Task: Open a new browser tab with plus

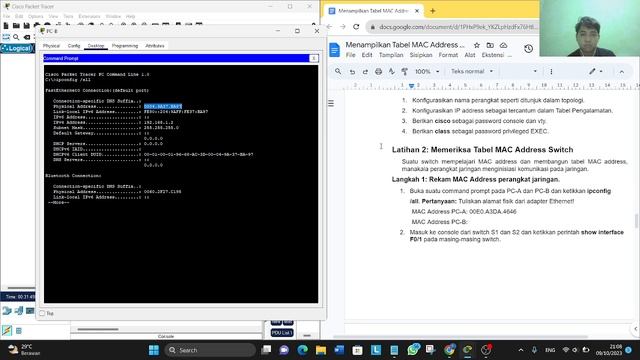Action: tap(433, 11)
